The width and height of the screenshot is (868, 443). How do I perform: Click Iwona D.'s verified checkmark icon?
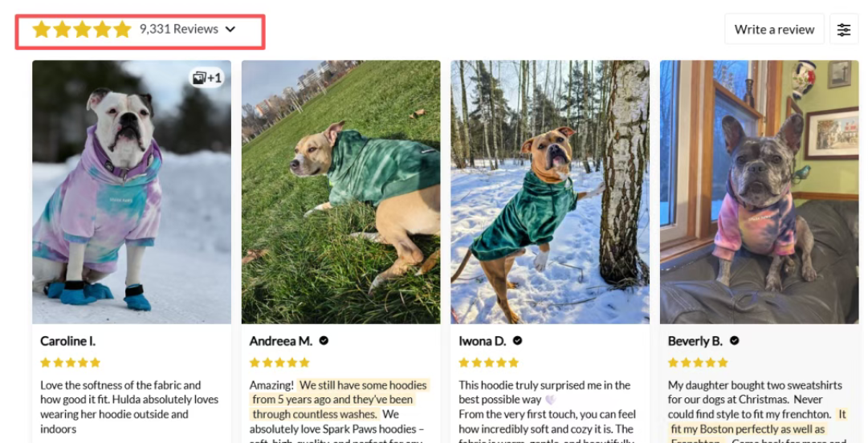517,341
